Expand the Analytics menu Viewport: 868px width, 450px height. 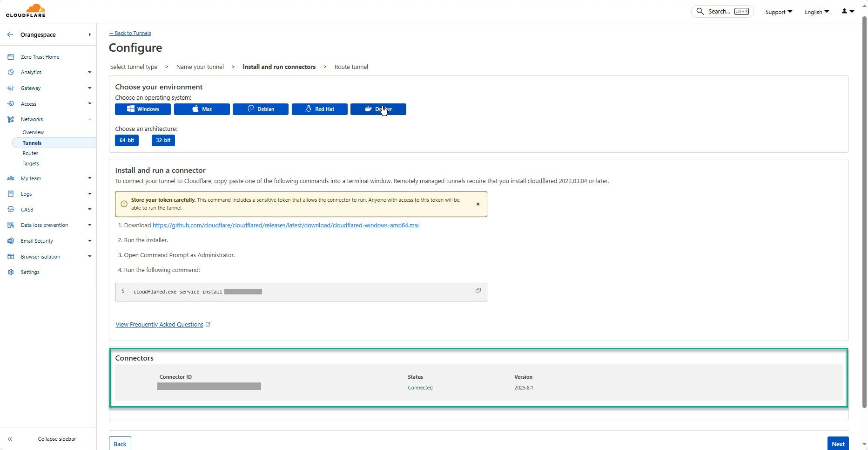90,72
